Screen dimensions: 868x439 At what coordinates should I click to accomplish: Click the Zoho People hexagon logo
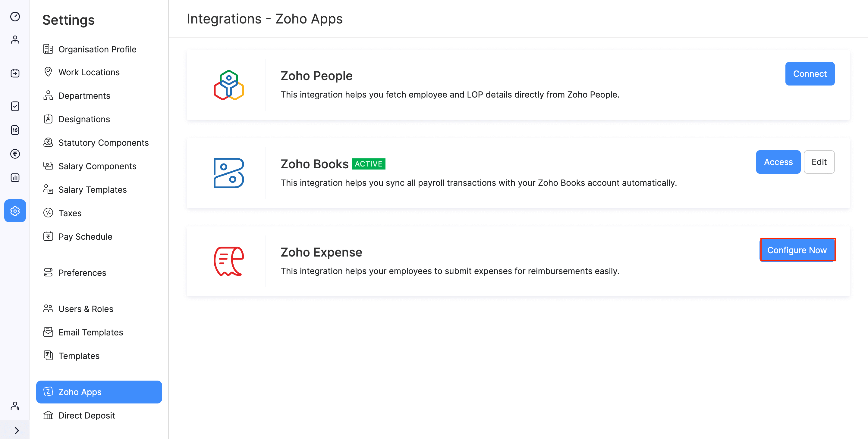tap(228, 85)
